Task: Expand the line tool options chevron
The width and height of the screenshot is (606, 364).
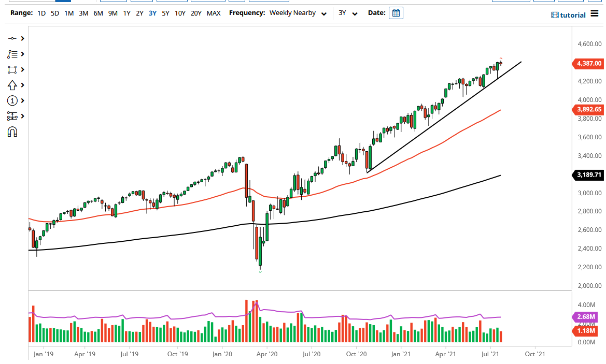Action: pos(22,38)
